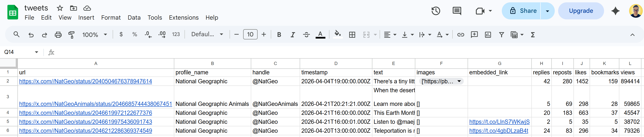Decrease the font size

(236, 34)
